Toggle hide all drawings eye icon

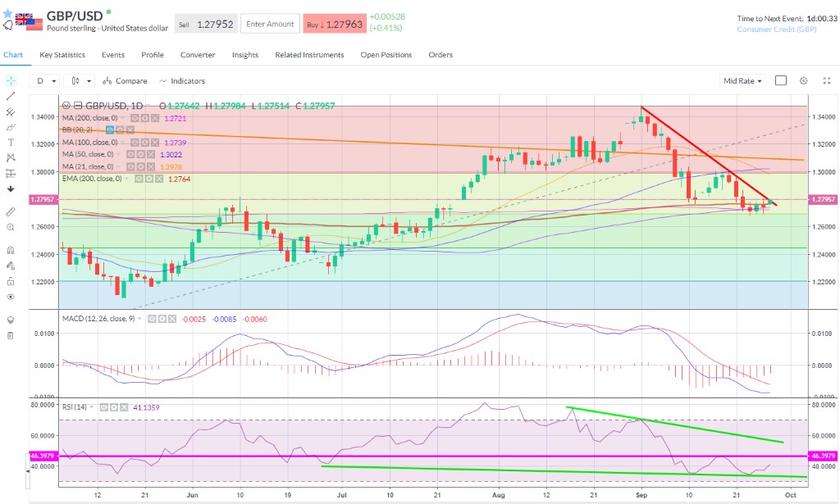click(x=11, y=296)
